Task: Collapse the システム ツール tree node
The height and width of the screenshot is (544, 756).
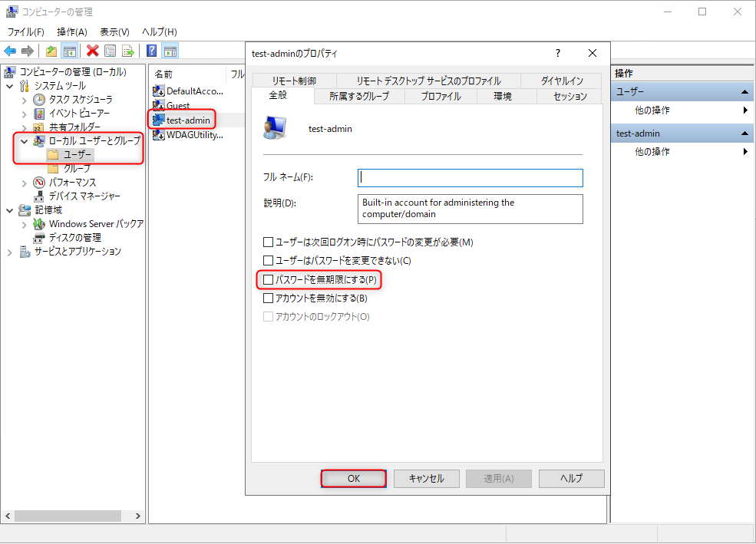Action: click(10, 86)
